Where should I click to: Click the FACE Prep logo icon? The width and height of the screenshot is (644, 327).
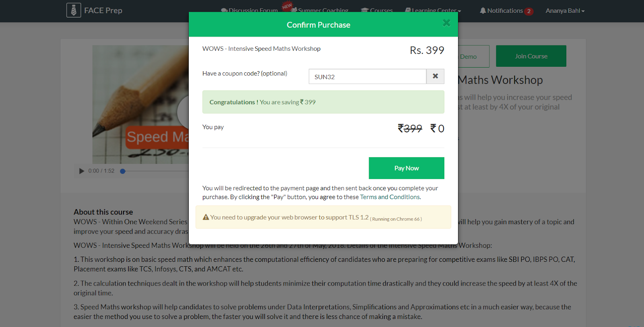tap(74, 10)
